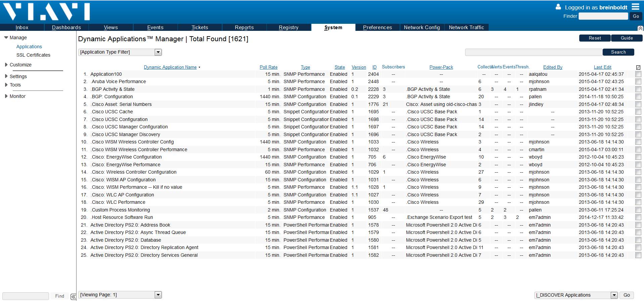The height and width of the screenshot is (301, 644).
Task: Sort by the State column header
Action: tap(340, 67)
